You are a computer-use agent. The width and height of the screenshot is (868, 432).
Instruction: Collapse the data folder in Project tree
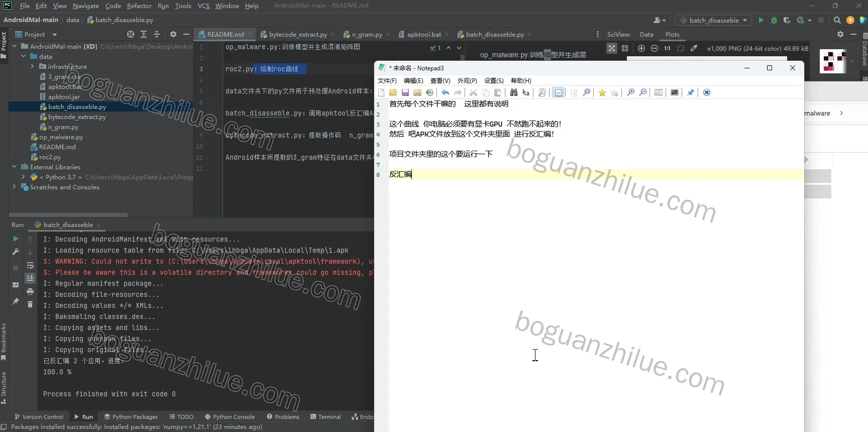click(24, 56)
